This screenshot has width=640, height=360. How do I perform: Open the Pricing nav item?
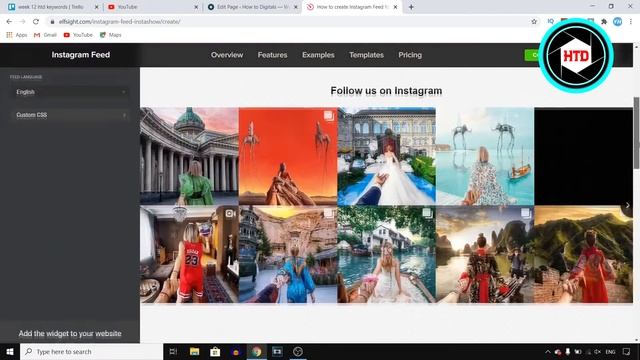click(x=410, y=55)
